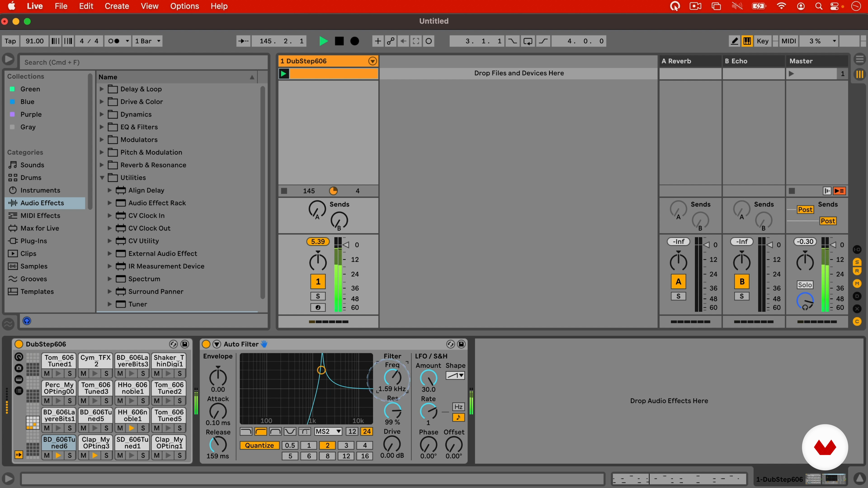This screenshot has width=868, height=488.
Task: Click the Master Solo cue button
Action: coord(805,285)
